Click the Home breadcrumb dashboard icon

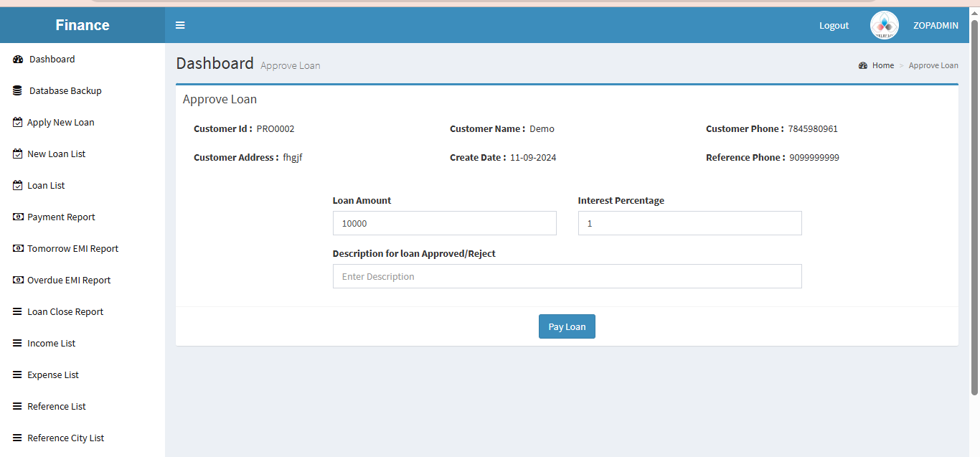click(x=863, y=66)
